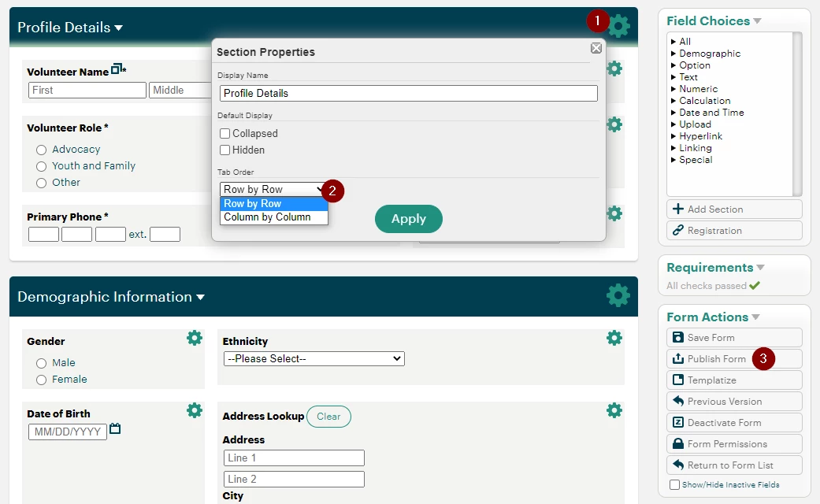Open Address Lookup field settings gear

pos(614,410)
